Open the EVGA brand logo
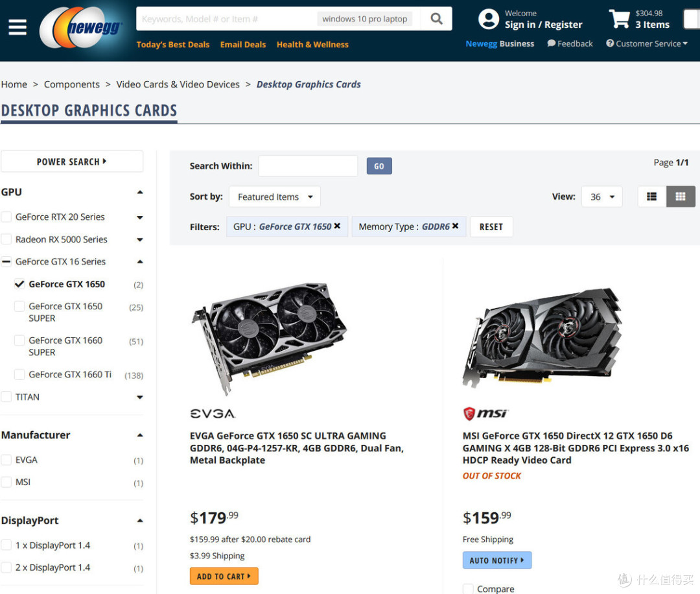The height and width of the screenshot is (594, 700). click(x=213, y=414)
